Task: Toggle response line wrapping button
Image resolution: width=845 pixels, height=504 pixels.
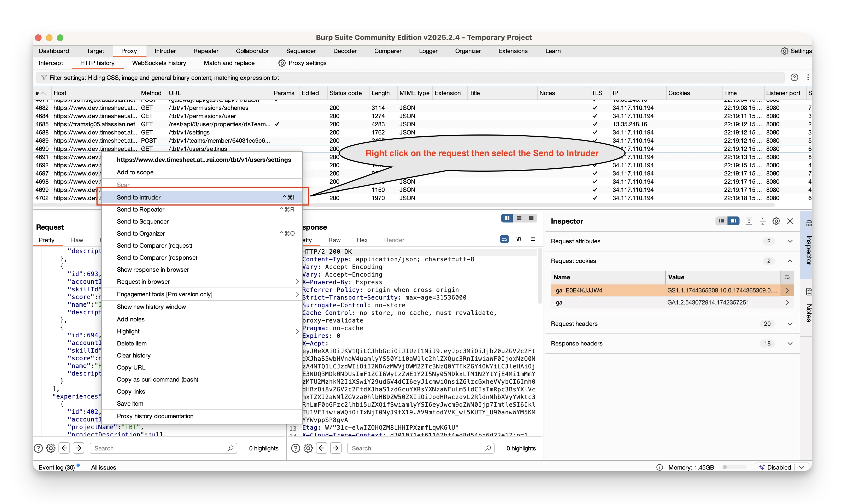Action: click(x=504, y=239)
